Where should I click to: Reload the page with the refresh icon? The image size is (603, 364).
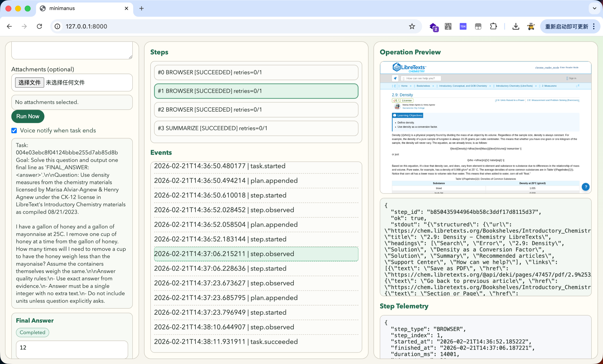pos(39,26)
